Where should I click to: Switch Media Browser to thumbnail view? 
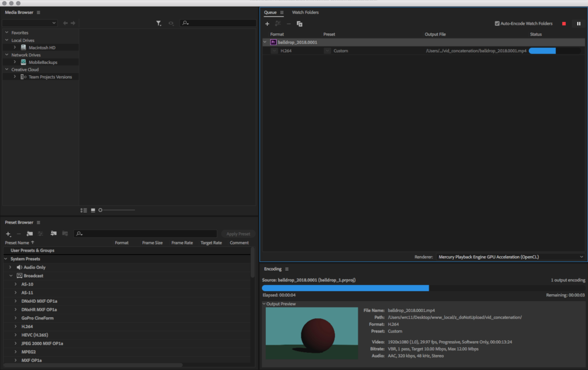click(92, 210)
